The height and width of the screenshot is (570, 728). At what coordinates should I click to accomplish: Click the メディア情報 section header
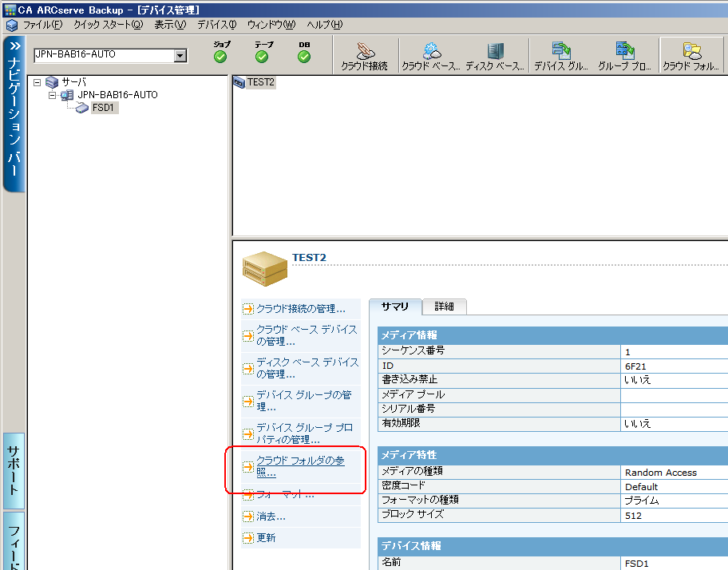click(552, 335)
